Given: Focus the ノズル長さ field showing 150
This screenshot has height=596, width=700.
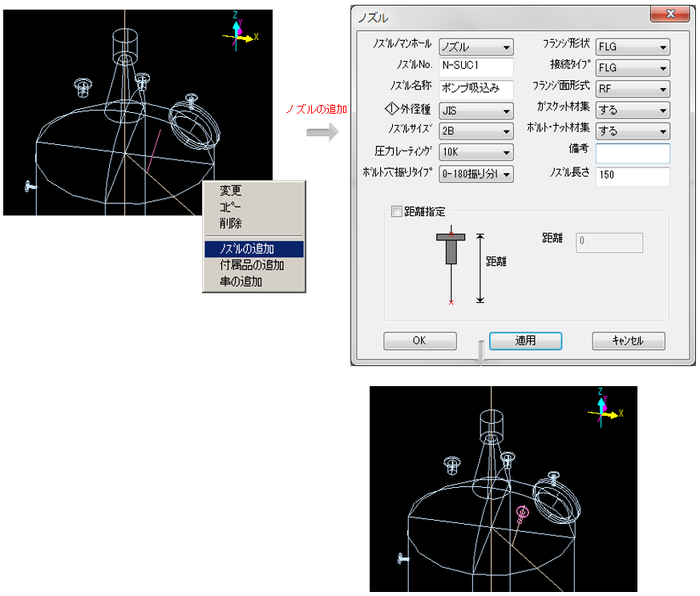Looking at the screenshot, I should pyautogui.click(x=632, y=176).
